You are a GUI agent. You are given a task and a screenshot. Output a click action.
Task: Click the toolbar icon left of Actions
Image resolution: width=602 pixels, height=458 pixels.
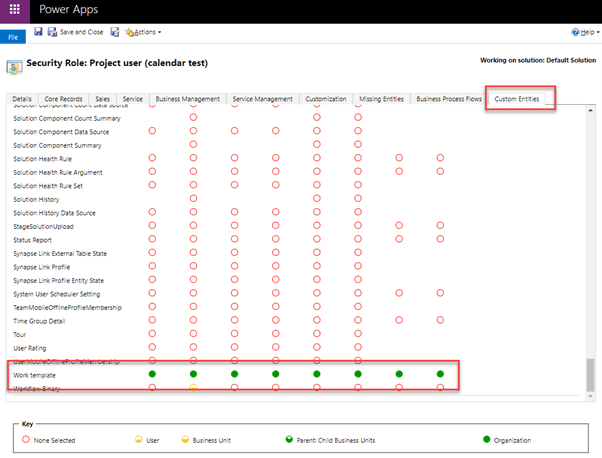click(115, 32)
